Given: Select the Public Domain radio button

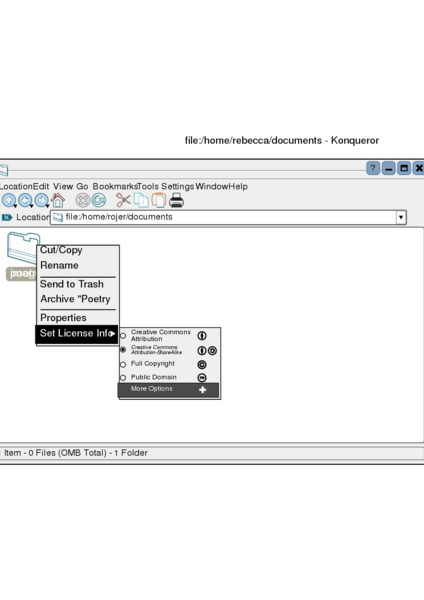Looking at the screenshot, I should pos(123,378).
